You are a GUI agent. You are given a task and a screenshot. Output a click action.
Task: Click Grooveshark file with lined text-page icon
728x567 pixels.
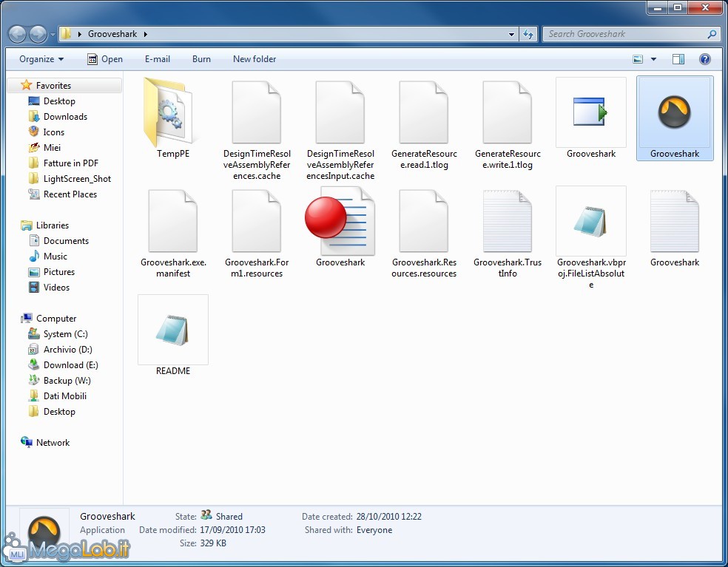(675, 227)
